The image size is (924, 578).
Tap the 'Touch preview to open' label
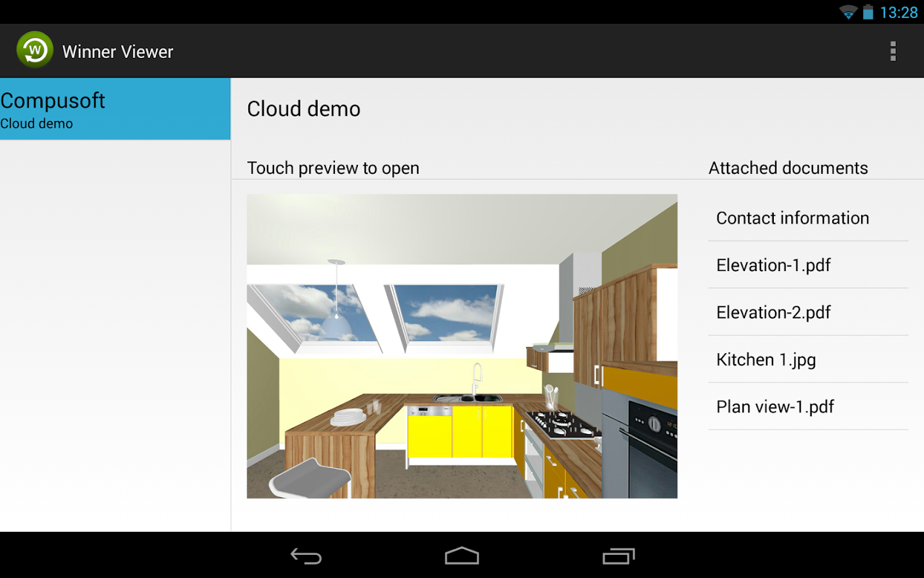click(x=333, y=168)
